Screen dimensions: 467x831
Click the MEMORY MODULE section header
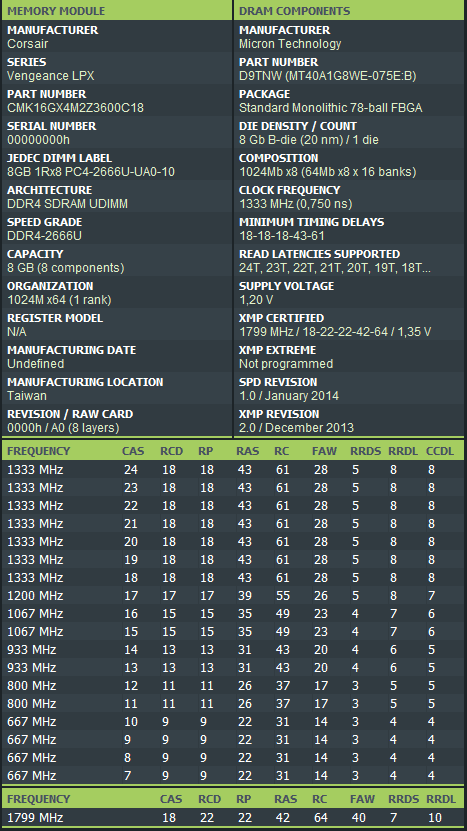(117, 11)
